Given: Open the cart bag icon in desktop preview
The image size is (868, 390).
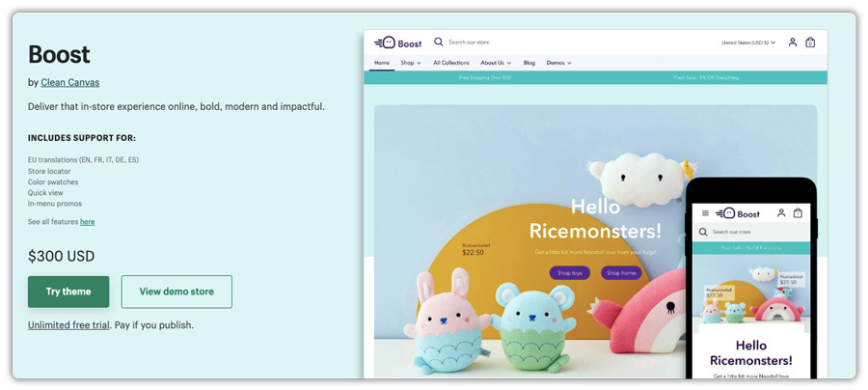Looking at the screenshot, I should (810, 42).
